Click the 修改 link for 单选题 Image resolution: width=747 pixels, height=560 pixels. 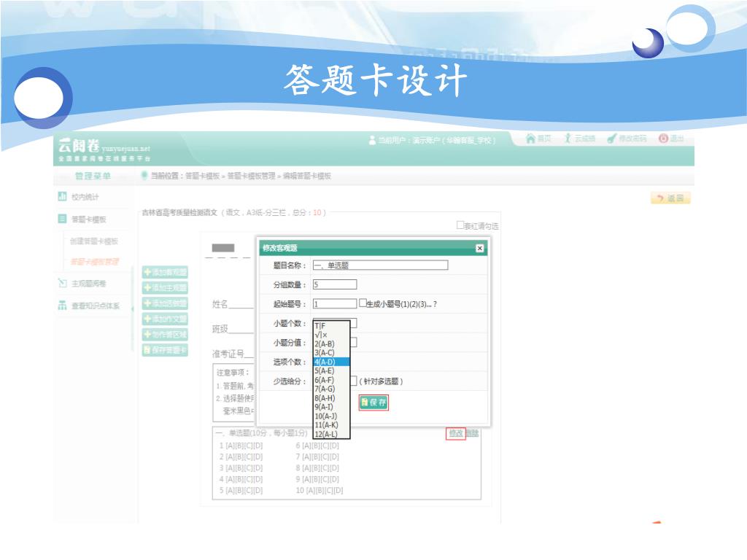(x=456, y=433)
